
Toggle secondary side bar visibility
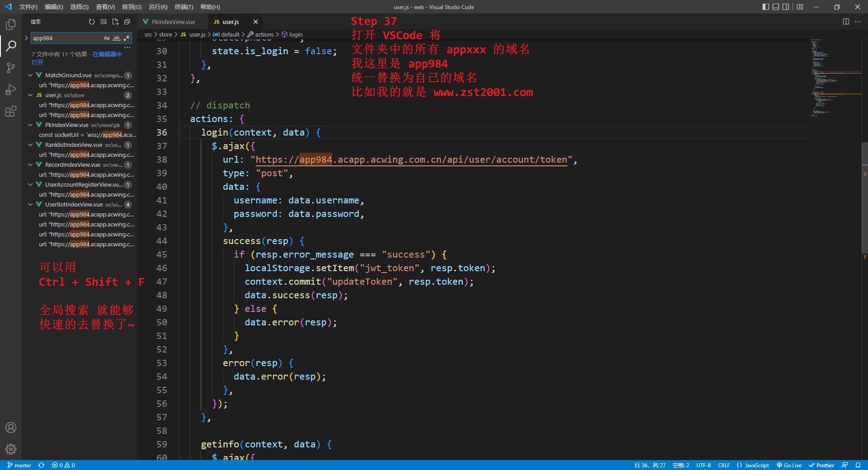pos(786,7)
